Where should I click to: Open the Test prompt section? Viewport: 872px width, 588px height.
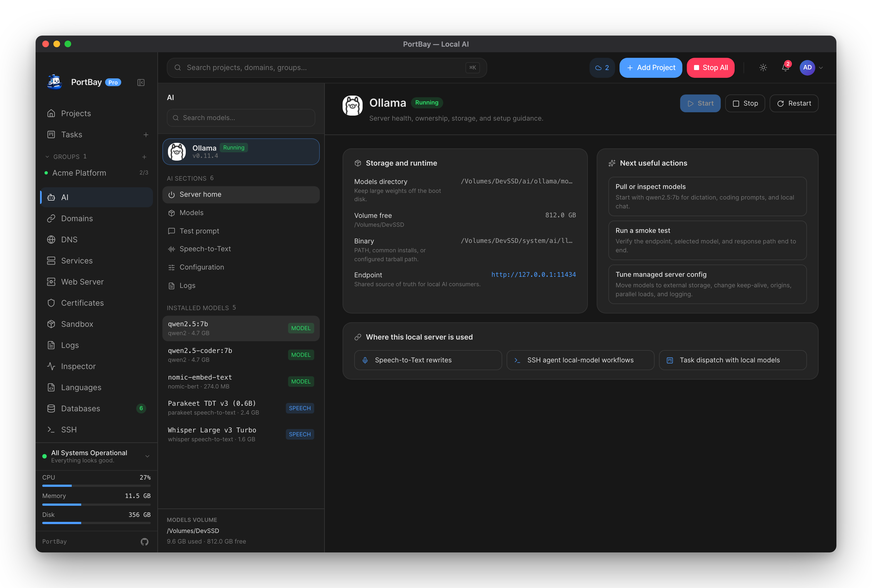coord(241,231)
